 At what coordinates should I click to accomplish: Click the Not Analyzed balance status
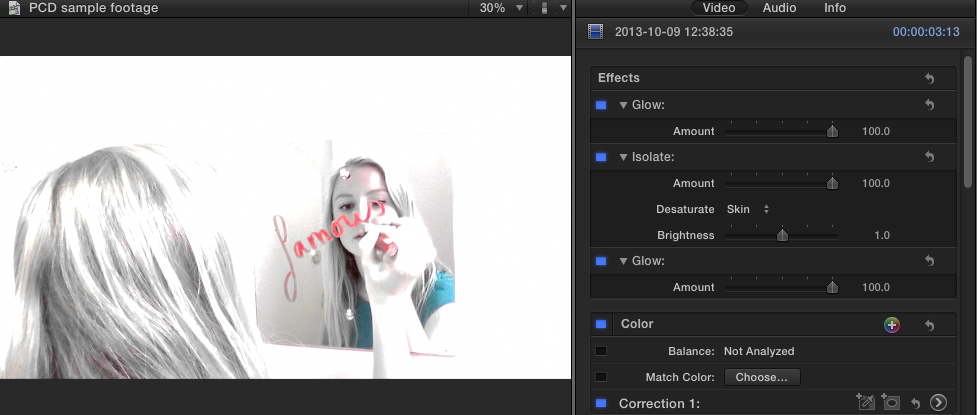tap(759, 351)
